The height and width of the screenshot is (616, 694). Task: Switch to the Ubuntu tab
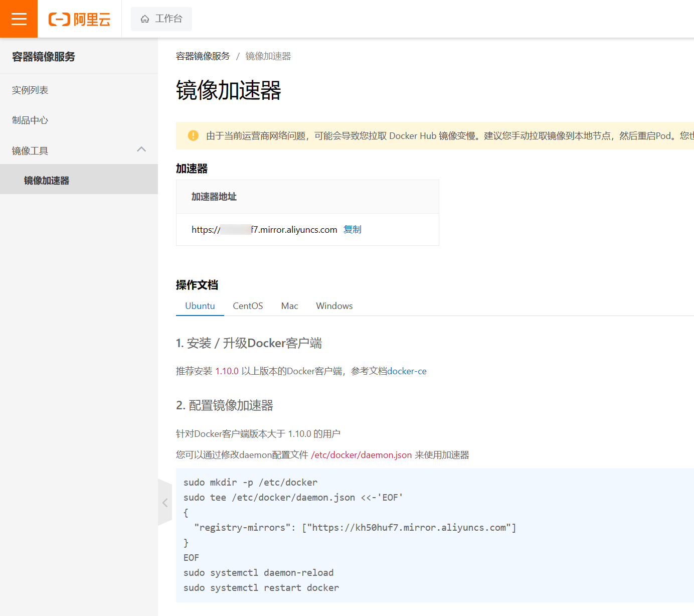point(200,306)
